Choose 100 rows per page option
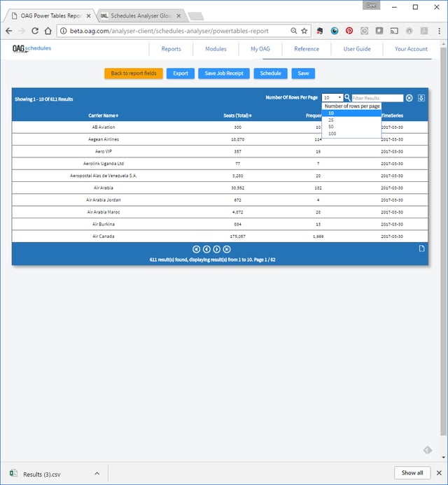448x485 pixels. 332,133
